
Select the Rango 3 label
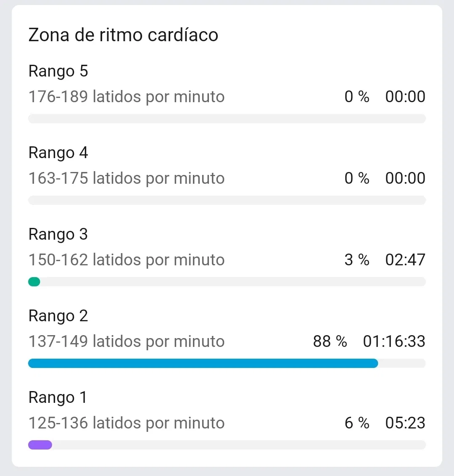pos(58,235)
